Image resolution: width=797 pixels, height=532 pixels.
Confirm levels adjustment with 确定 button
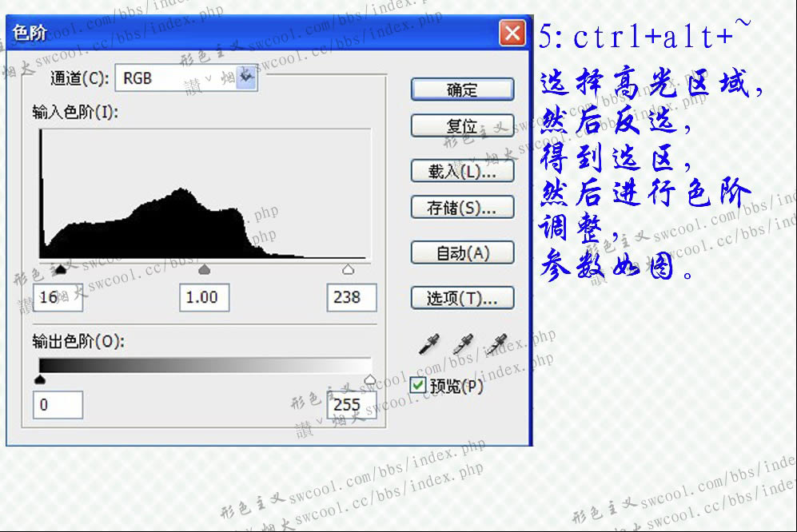point(462,89)
